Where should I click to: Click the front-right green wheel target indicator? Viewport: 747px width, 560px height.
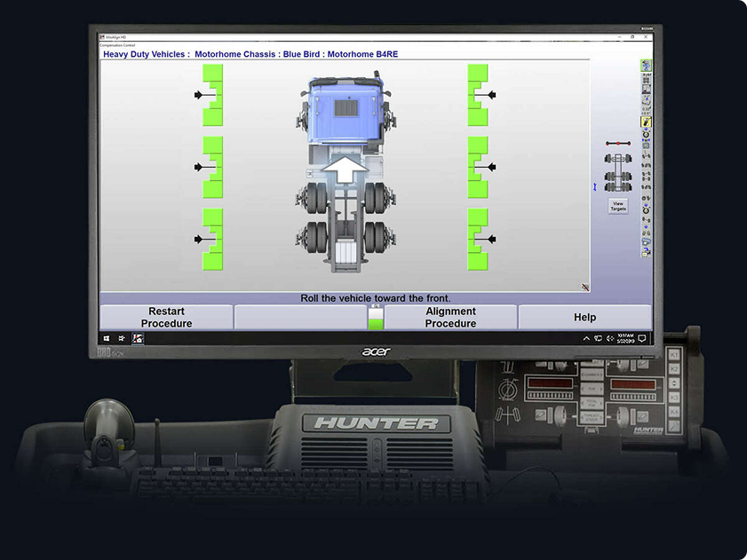point(478,95)
